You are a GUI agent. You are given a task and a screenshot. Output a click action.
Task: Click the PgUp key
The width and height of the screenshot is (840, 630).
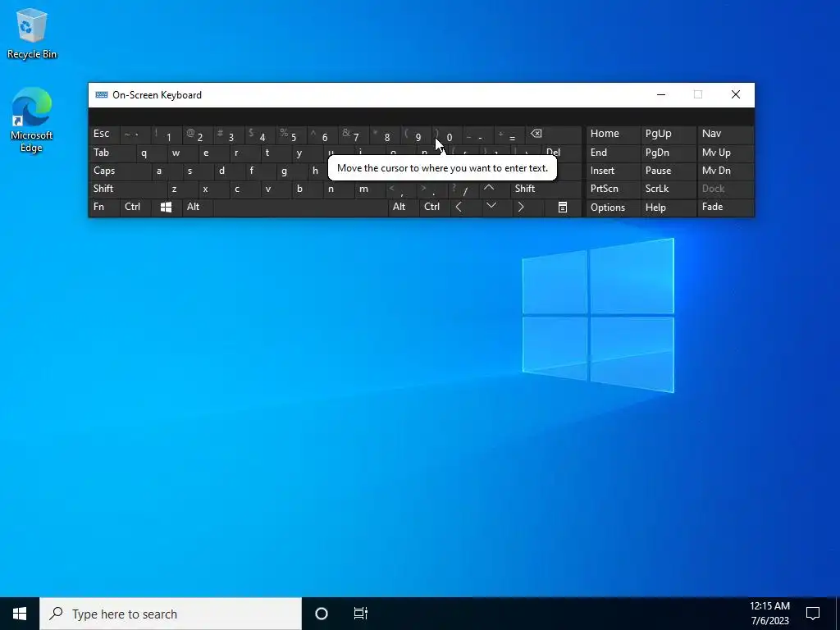pos(668,134)
